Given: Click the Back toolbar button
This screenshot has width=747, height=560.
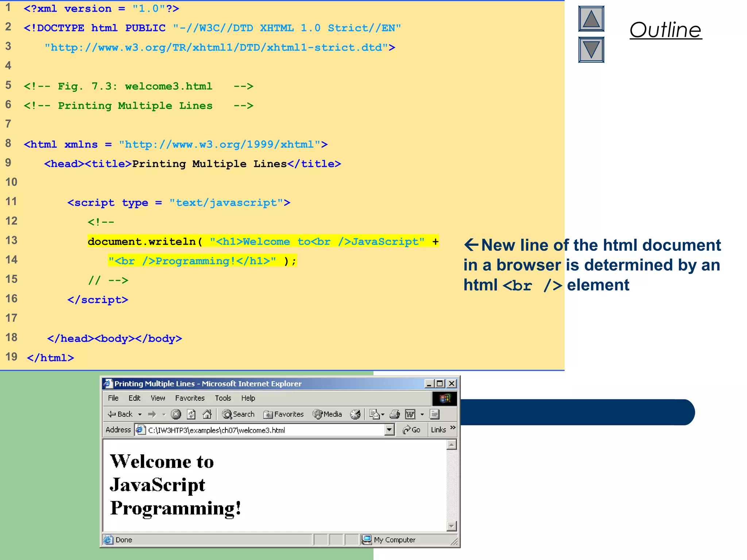Looking at the screenshot, I should [120, 414].
